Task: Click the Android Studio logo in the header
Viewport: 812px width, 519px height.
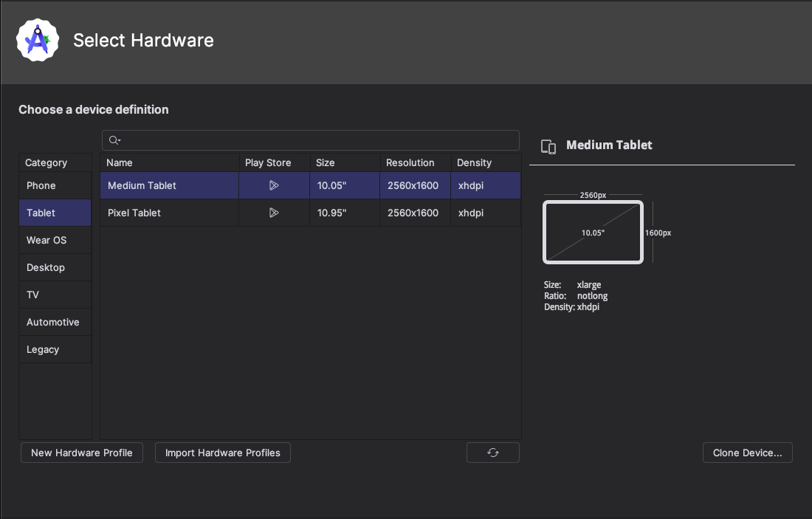Action: pyautogui.click(x=37, y=40)
